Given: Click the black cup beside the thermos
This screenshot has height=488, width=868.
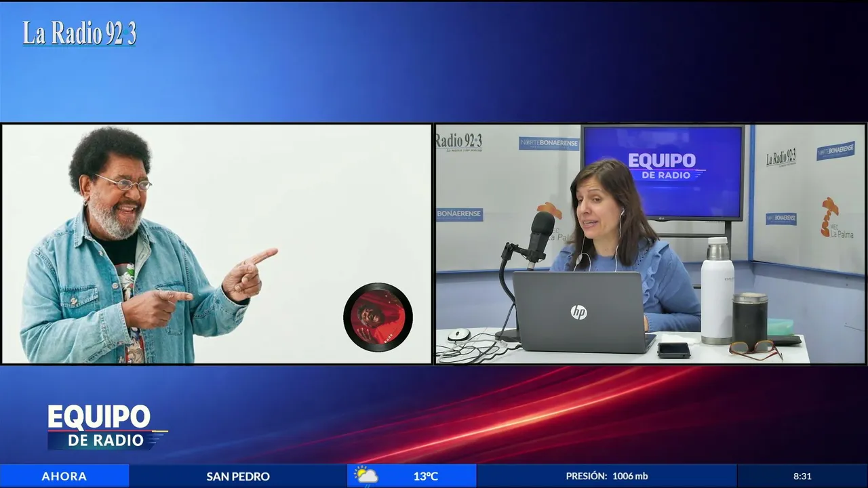Looking at the screenshot, I should 749,319.
